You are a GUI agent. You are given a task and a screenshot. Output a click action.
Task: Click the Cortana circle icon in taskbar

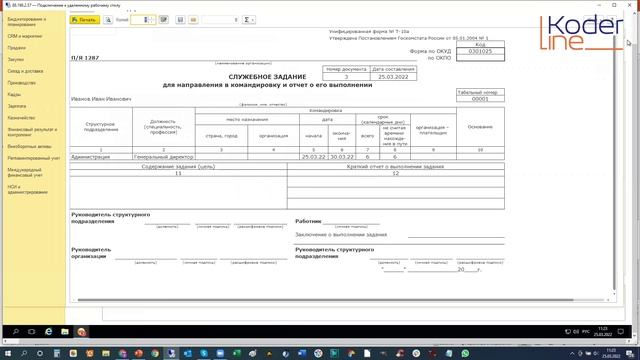point(40,353)
